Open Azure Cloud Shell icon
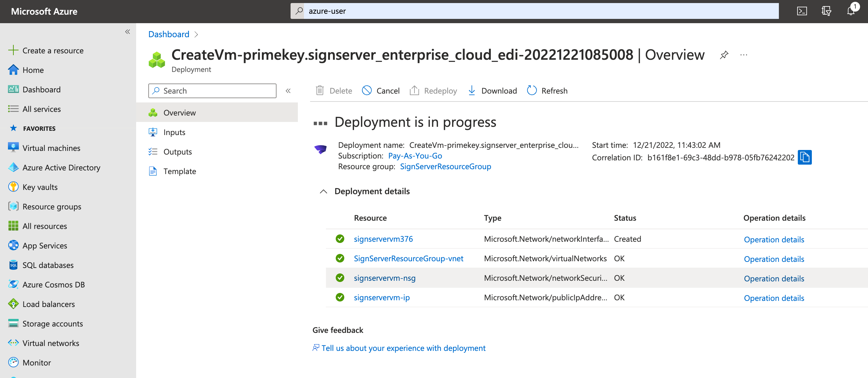868x378 pixels. 802,11
